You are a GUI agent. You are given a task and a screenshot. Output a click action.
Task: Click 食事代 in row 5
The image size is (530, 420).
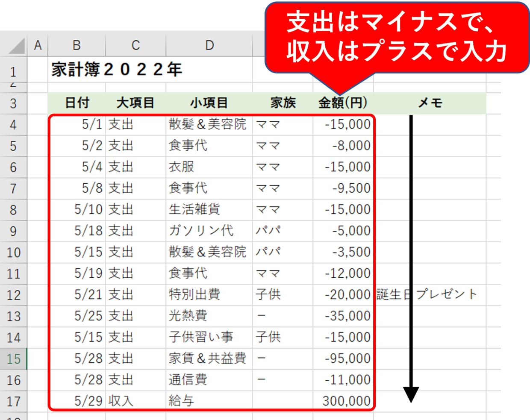(209, 146)
